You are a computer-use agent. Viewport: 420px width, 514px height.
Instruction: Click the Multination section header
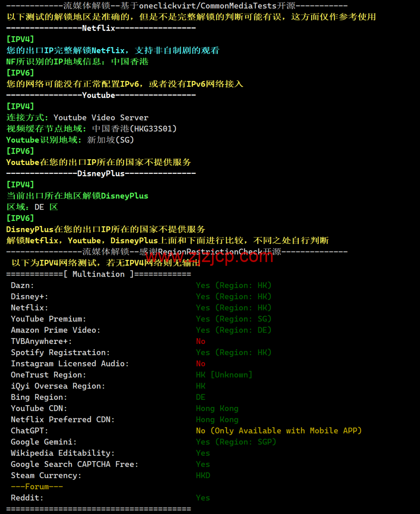(98, 274)
